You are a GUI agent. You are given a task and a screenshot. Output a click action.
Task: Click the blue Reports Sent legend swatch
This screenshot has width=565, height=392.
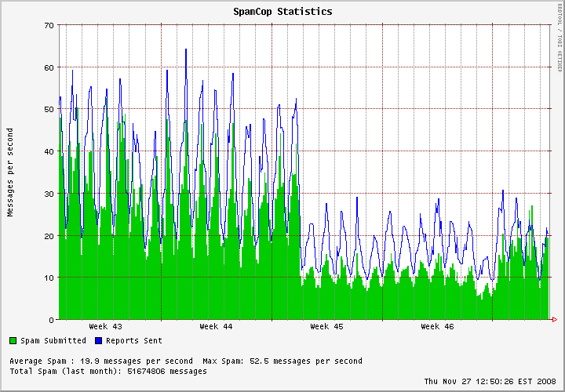tap(99, 341)
